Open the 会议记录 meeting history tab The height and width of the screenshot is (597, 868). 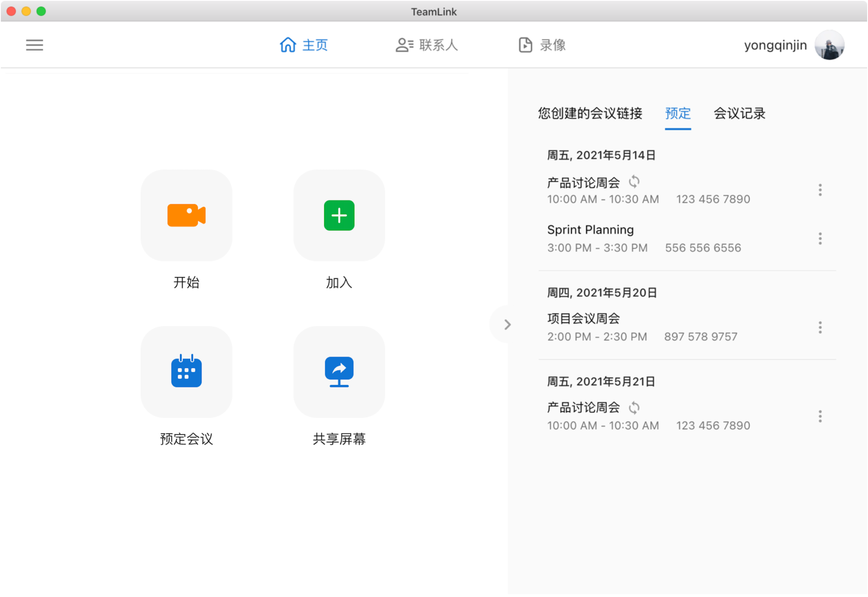point(739,113)
